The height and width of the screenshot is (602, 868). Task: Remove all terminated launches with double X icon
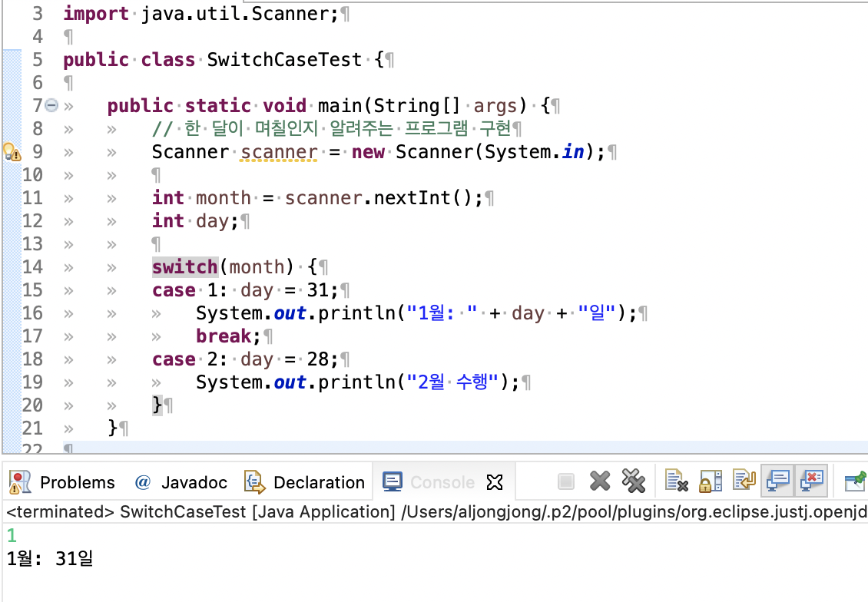634,481
